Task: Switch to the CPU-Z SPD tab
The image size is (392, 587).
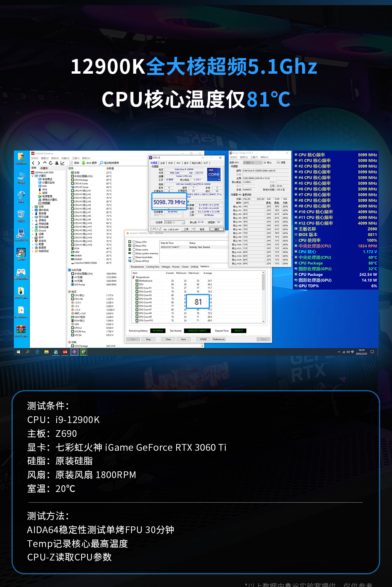Action: click(x=178, y=163)
